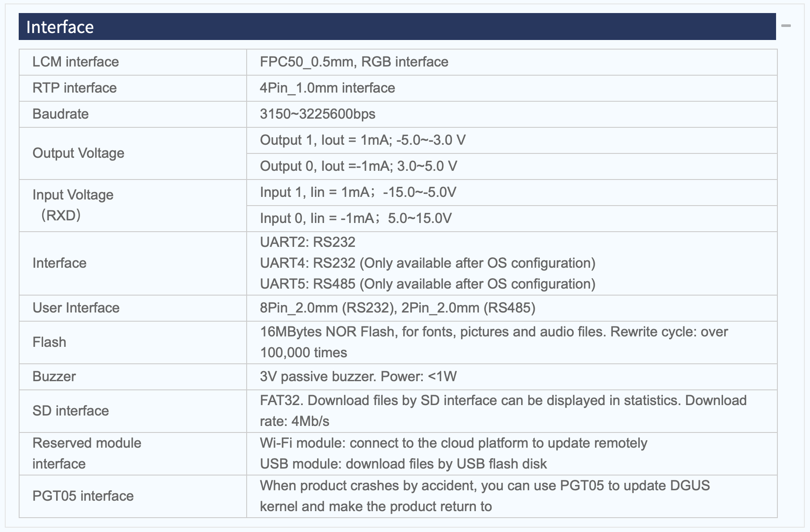
Task: Collapse the Interface section with minus icon
Action: click(x=786, y=26)
